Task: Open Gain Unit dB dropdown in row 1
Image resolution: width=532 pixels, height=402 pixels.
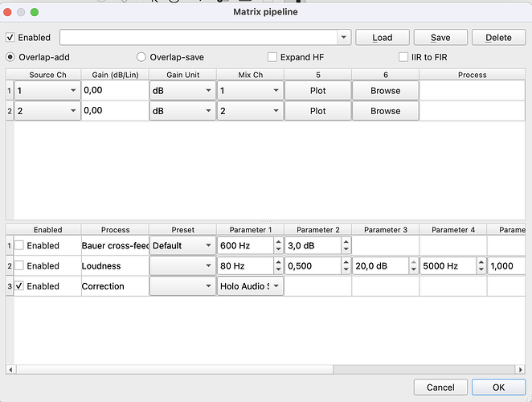Action: 182,91
